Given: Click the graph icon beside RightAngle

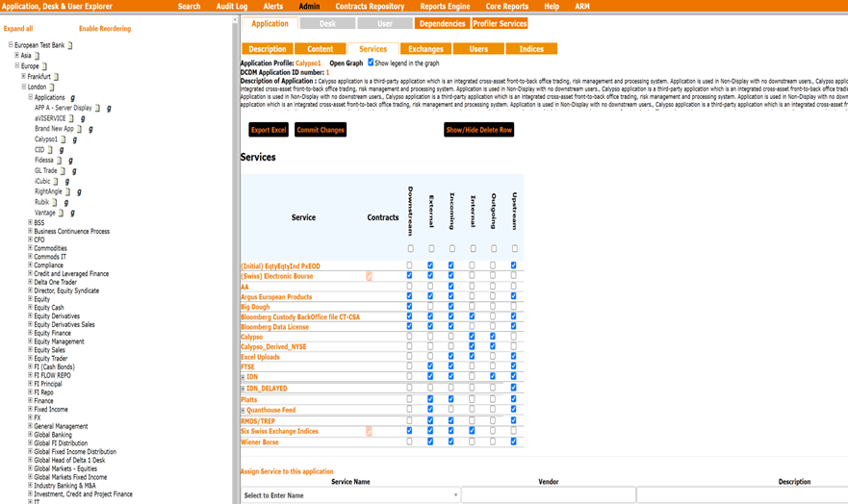Looking at the screenshot, I should (79, 192).
